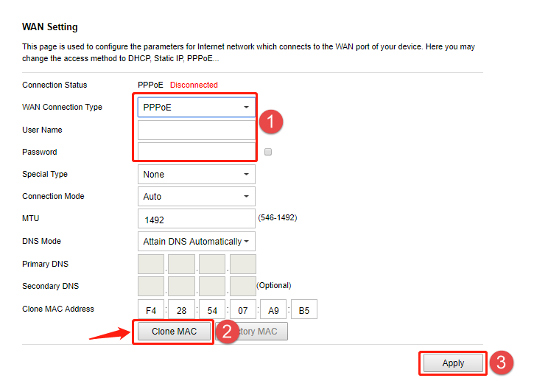
Task: Click the MAC address field containing B5
Action: click(x=303, y=309)
